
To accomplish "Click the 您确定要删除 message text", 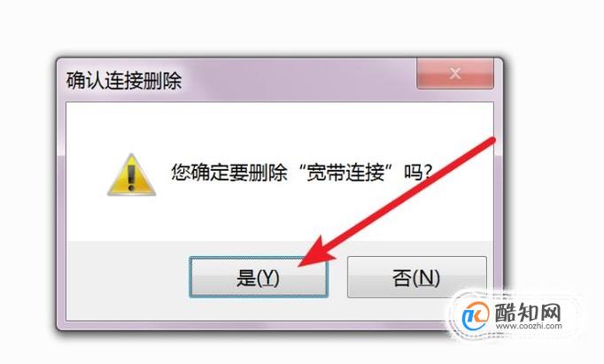I will click(x=229, y=172).
